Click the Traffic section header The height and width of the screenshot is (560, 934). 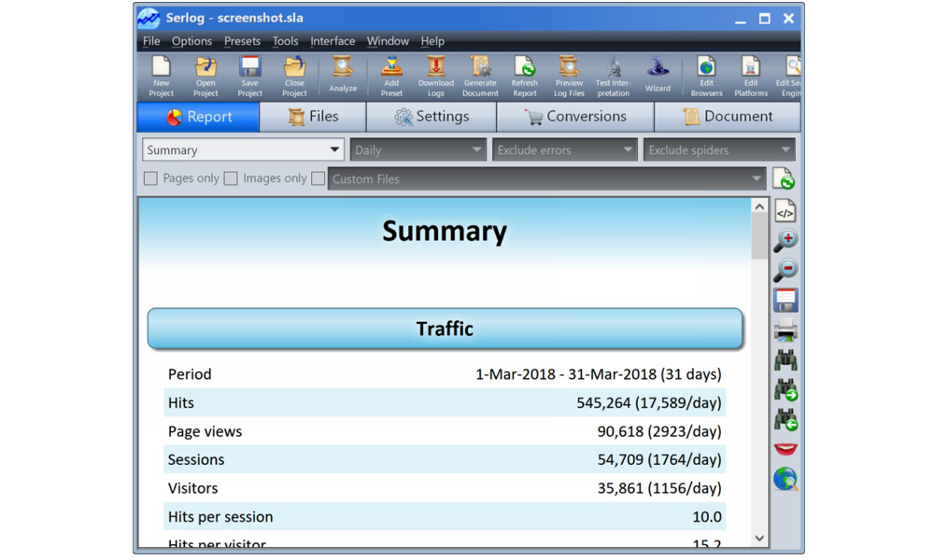click(445, 329)
